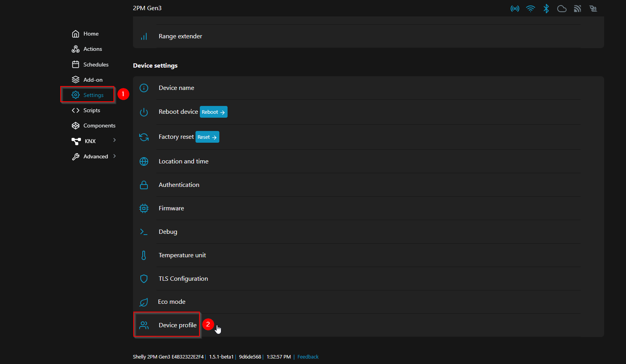Click the Bluetooth status icon
Viewport: 626px width, 364px height.
546,9
